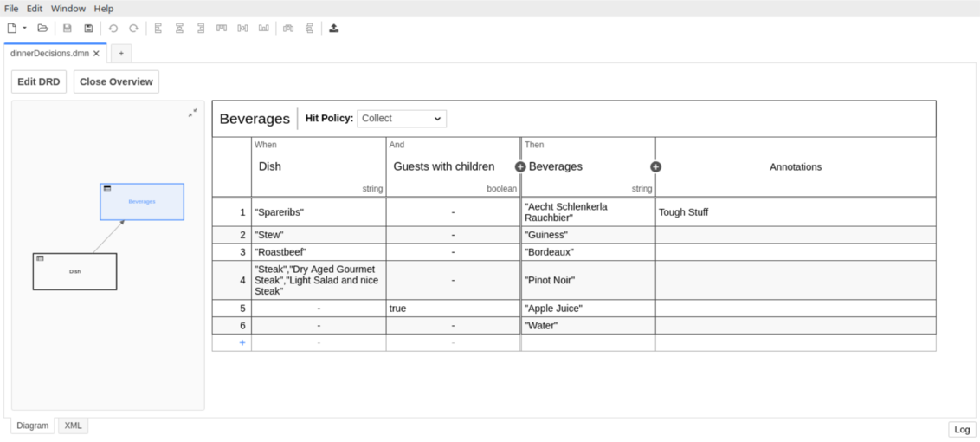Open the Log panel
Screen dimensions: 980x442
pyautogui.click(x=962, y=430)
